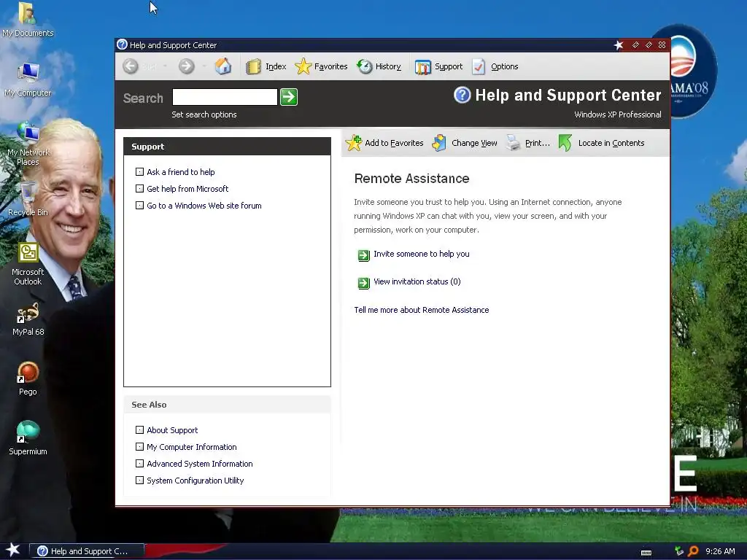Select My Documents desktop icon
The image size is (747, 560).
click(28, 20)
